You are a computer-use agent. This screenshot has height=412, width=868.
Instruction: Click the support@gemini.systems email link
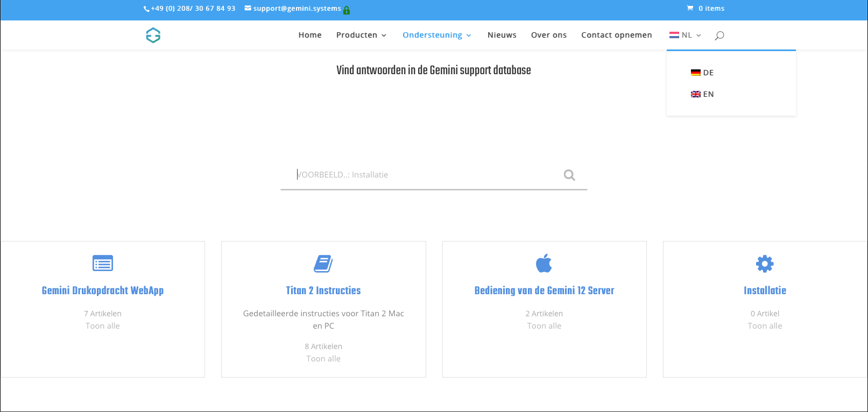[297, 9]
